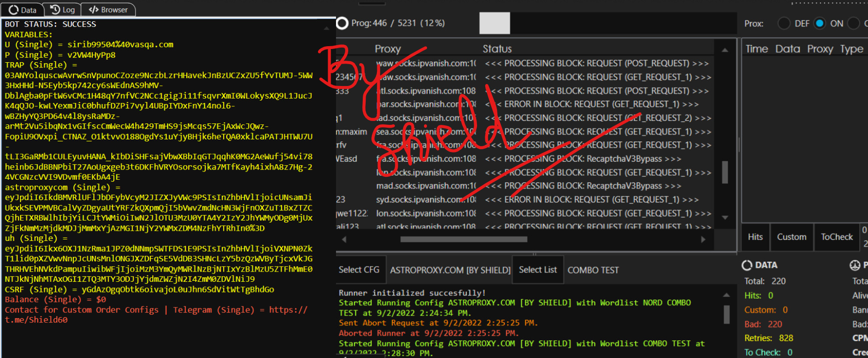Click the Data tab circle icon

14,10
